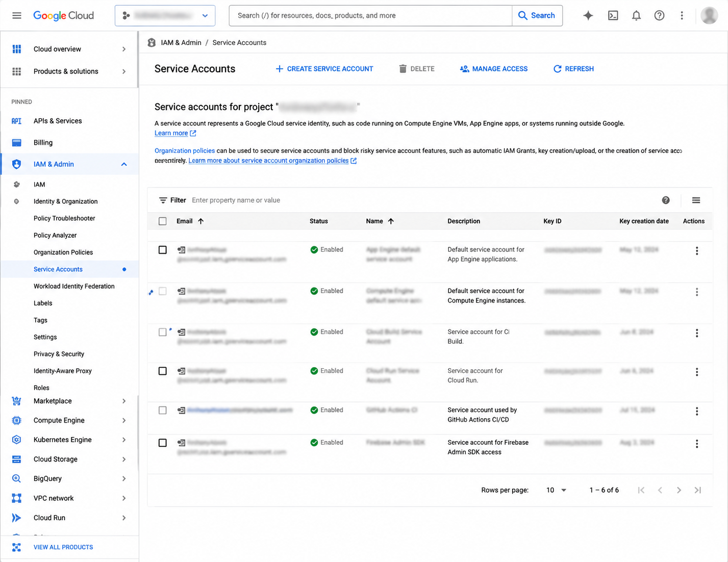Toggle the select-all checkbox in table header
728x562 pixels.
[x=163, y=221]
